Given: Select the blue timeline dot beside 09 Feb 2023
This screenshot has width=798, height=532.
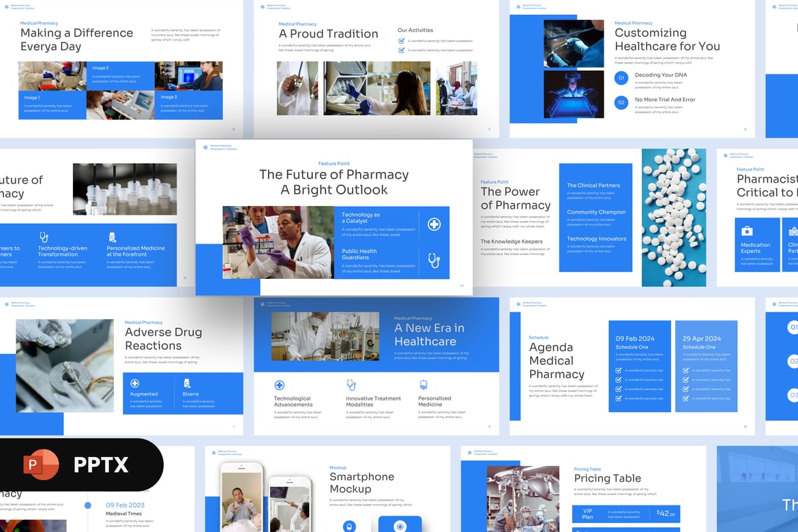Looking at the screenshot, I should pos(87,505).
